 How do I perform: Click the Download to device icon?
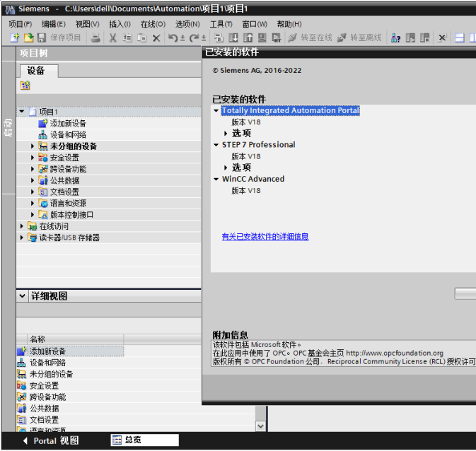(233, 37)
